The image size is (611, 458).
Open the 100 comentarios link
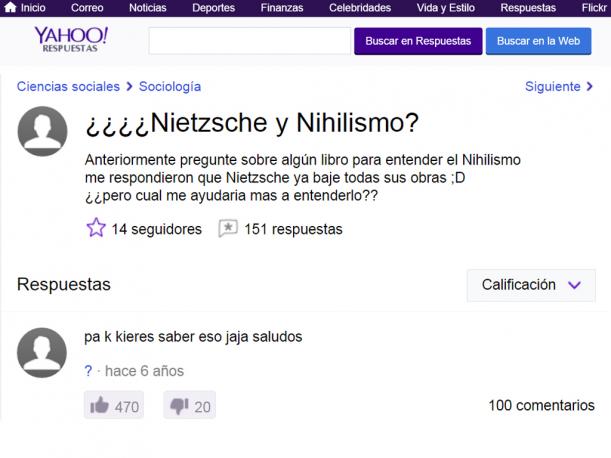(542, 405)
